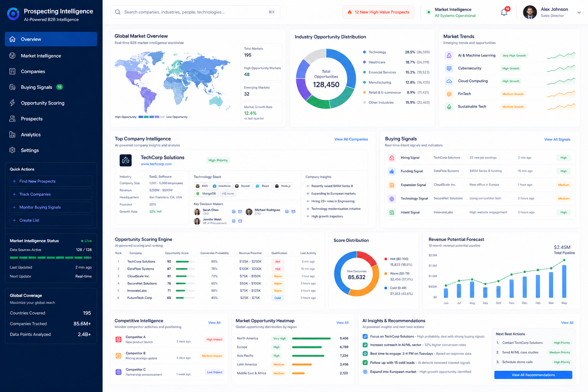The width and height of the screenshot is (588, 392).
Task: Toggle the Increase outreach in AI/ML checkbox
Action: pos(365,345)
